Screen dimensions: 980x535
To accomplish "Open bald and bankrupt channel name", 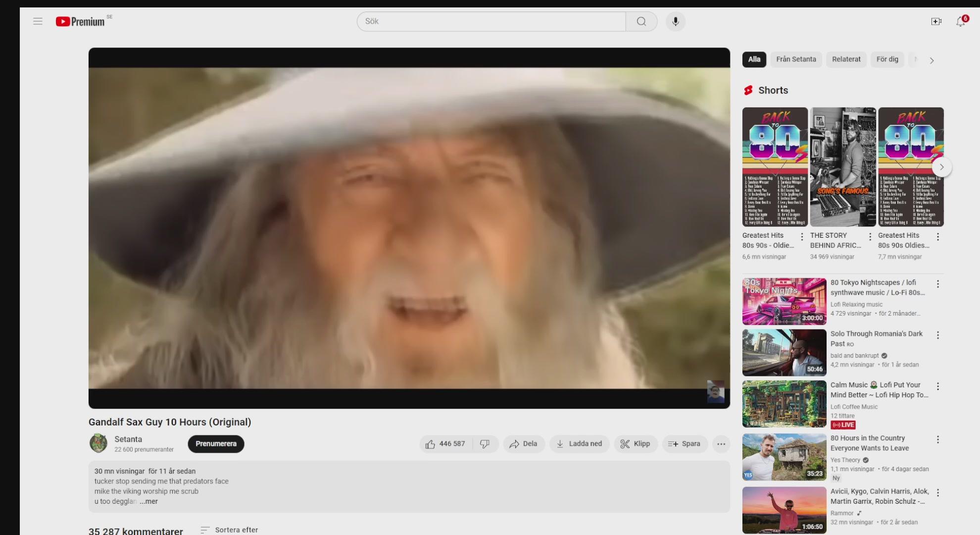I will [854, 356].
